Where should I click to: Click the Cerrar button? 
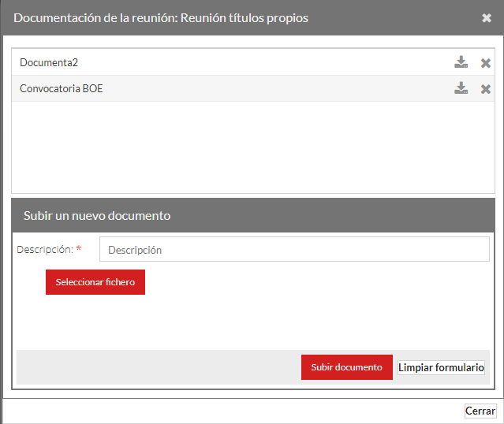[480, 411]
